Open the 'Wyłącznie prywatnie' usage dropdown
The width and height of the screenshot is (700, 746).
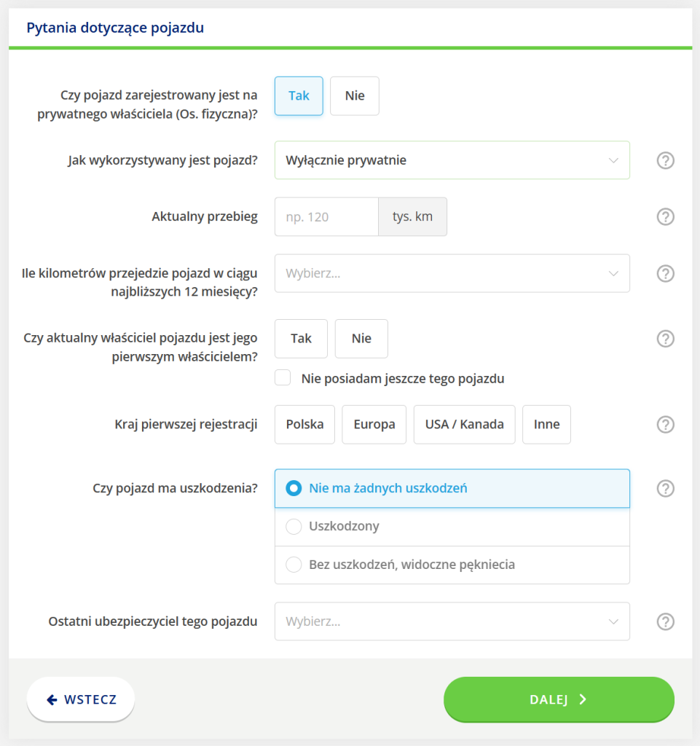coord(452,160)
